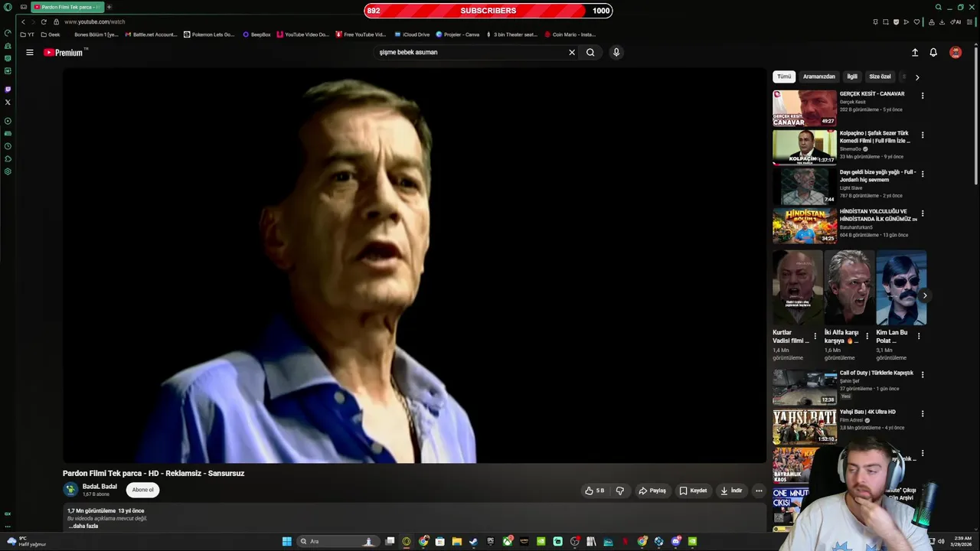
Task: Open Kim Lan Bu Polat short
Action: (901, 288)
